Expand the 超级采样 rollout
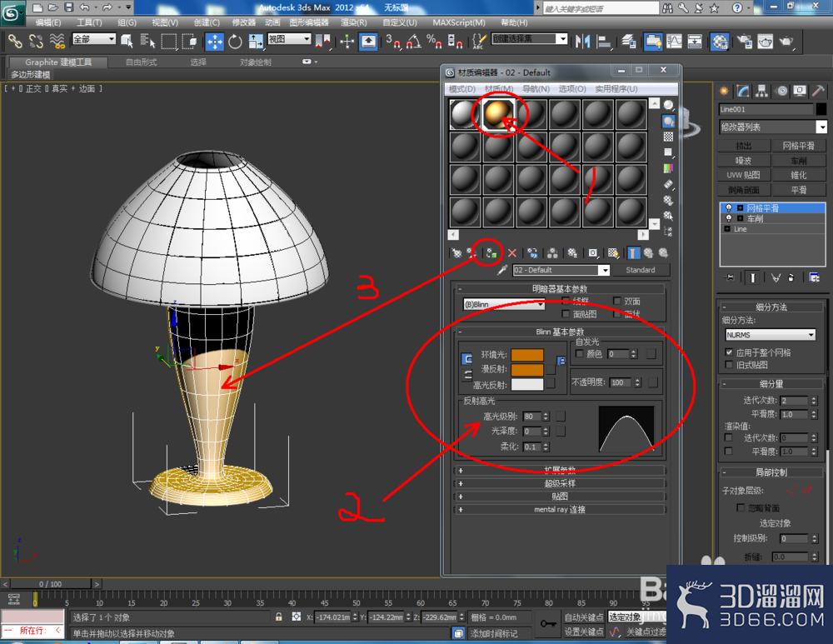 (560, 483)
